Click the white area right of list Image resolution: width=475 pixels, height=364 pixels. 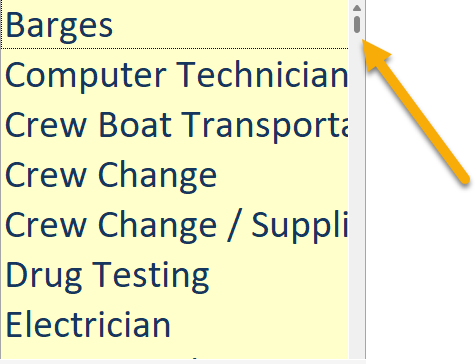(x=420, y=267)
